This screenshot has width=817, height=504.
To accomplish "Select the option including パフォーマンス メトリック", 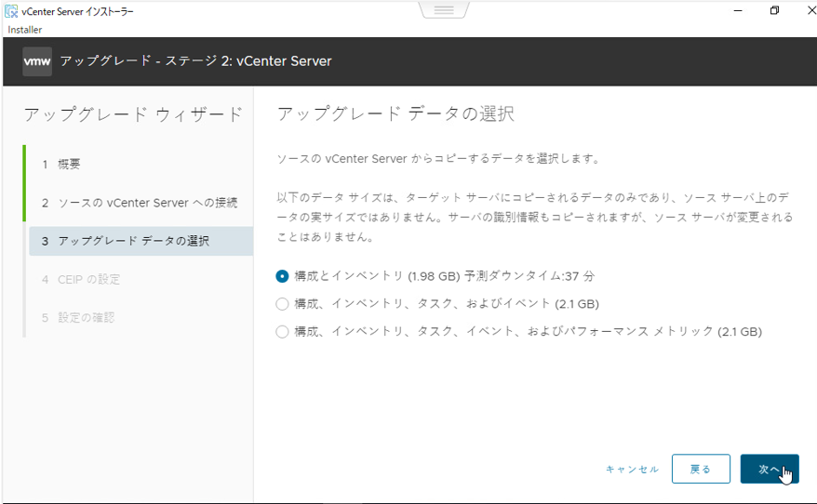I will pyautogui.click(x=283, y=332).
